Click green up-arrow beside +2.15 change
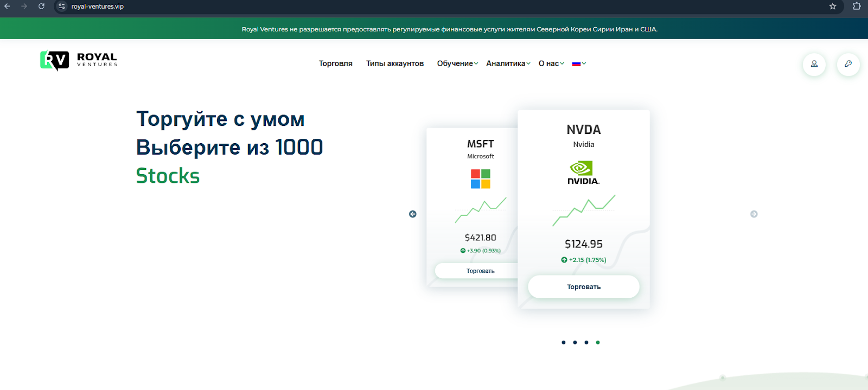This screenshot has width=868, height=390. point(564,260)
